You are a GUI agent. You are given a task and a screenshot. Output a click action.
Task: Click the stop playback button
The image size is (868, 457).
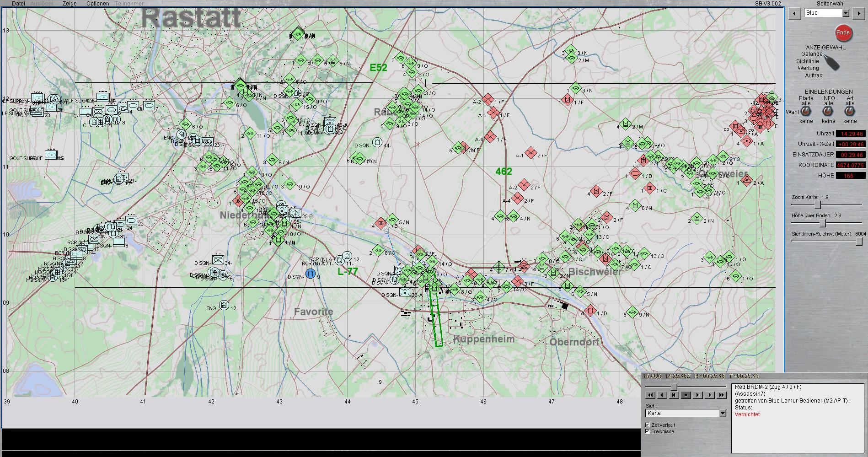686,395
